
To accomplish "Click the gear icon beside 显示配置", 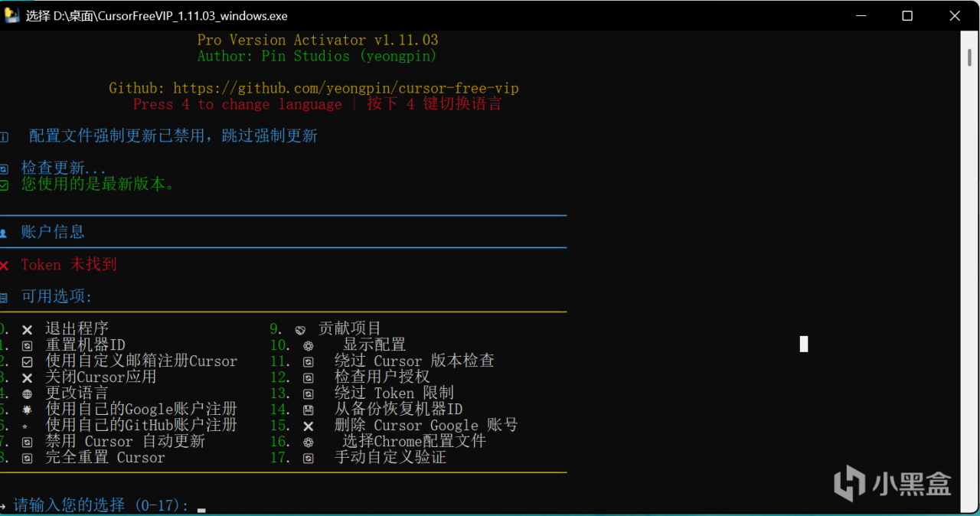I will coord(308,346).
